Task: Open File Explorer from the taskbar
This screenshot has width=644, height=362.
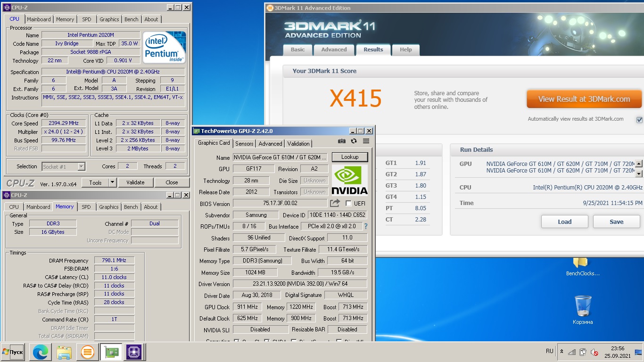Action: 64,352
